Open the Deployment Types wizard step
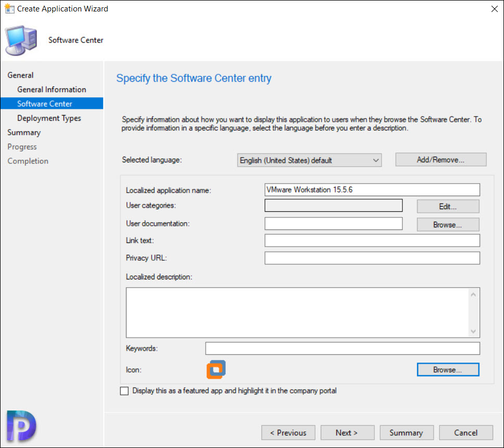 [x=49, y=118]
